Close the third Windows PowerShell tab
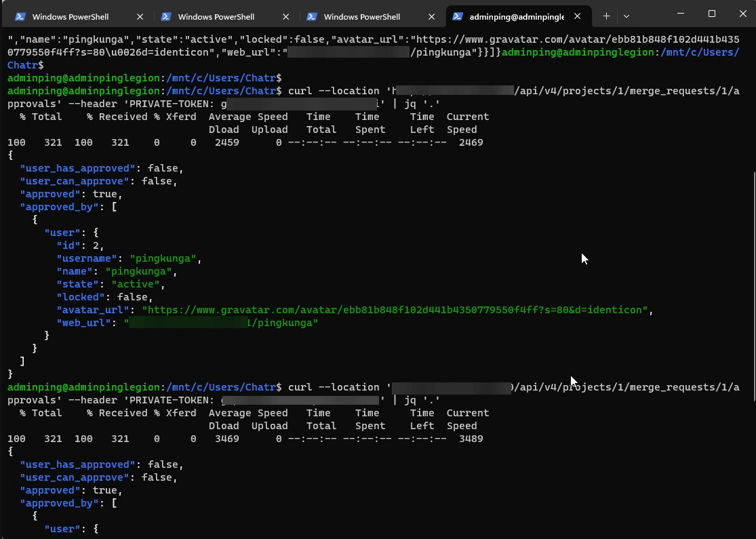This screenshot has height=539, width=756. (x=431, y=16)
